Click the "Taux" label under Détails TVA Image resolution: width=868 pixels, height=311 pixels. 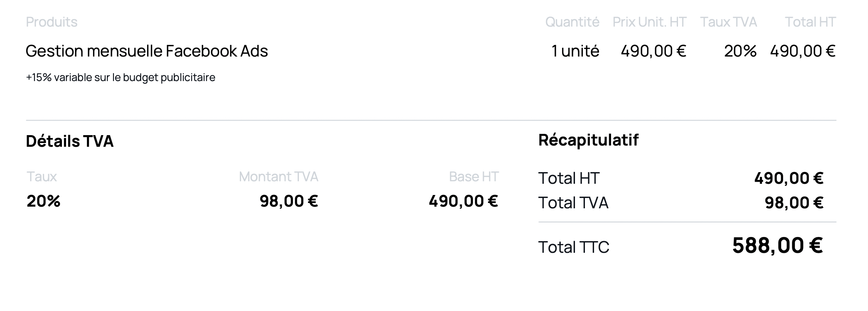tap(42, 177)
